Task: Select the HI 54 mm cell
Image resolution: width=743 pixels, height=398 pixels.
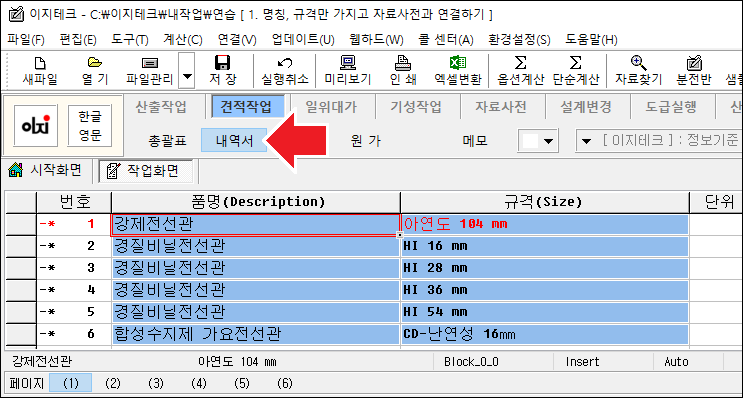Action: (x=545, y=312)
